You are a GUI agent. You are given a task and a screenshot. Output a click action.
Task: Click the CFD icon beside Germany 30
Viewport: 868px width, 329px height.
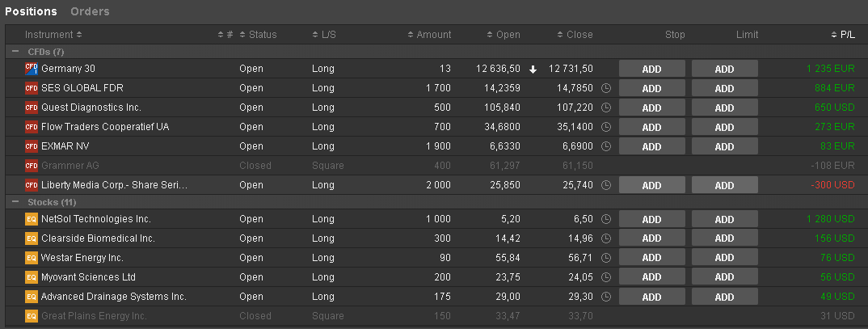click(x=32, y=69)
